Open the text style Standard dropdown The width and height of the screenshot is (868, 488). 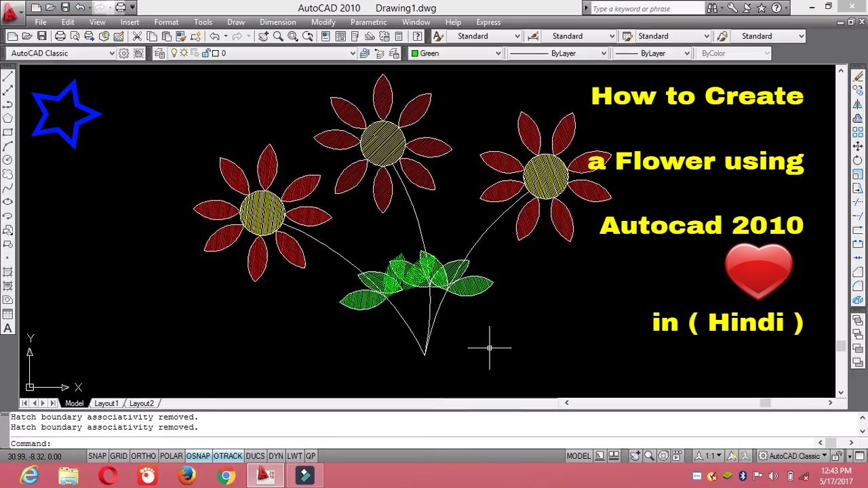coord(517,36)
